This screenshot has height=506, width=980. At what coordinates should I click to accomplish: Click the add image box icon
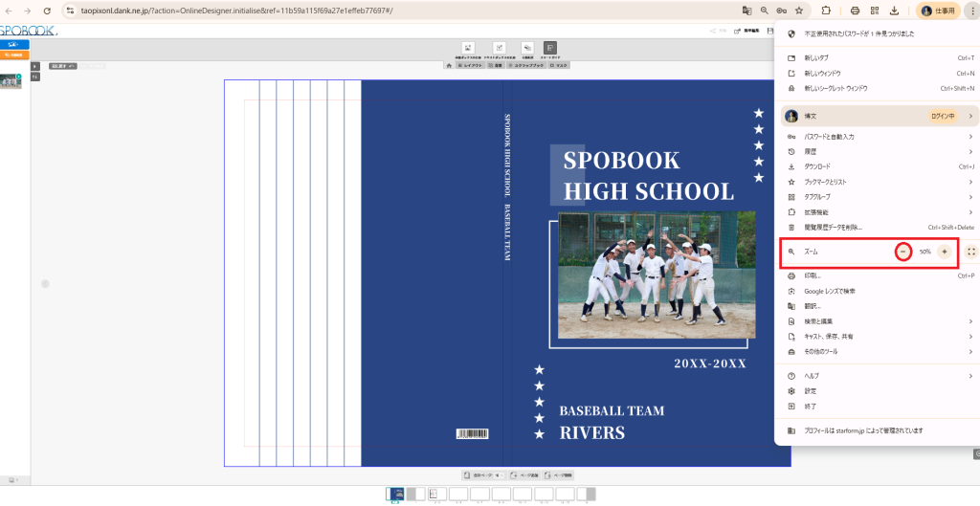click(x=468, y=48)
